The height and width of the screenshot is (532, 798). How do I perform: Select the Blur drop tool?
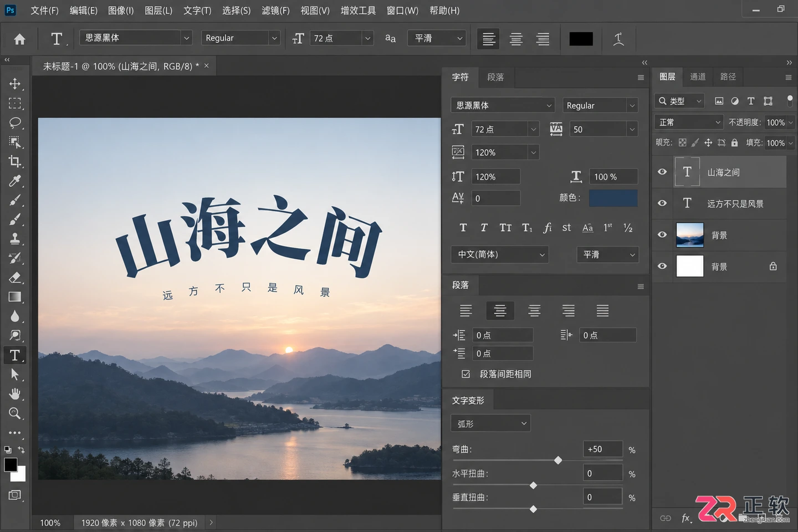click(15, 316)
